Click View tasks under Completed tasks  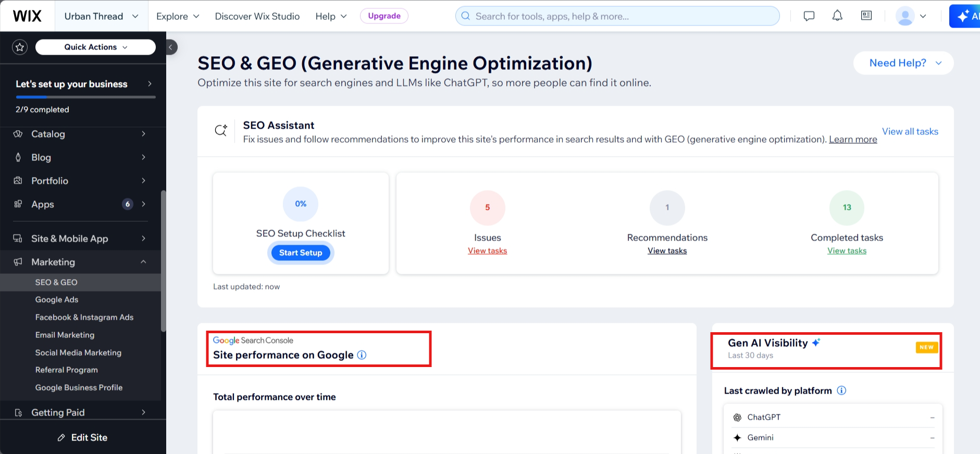[x=847, y=251]
